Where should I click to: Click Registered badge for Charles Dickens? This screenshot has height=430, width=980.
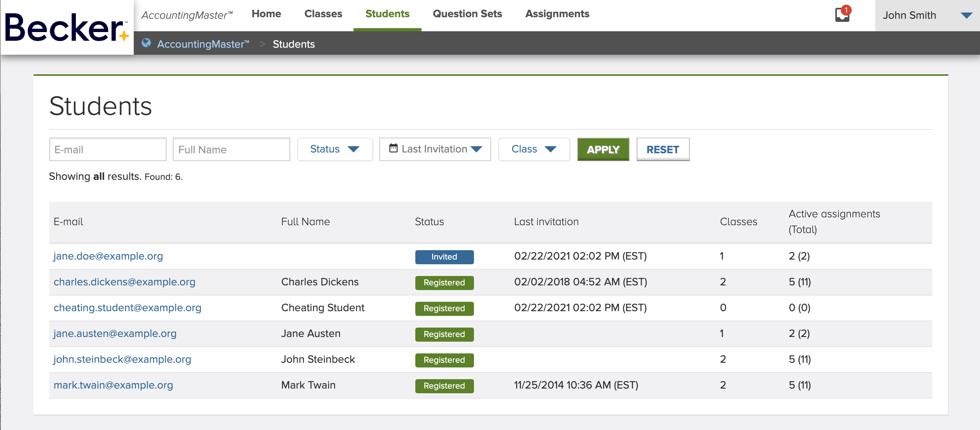444,283
